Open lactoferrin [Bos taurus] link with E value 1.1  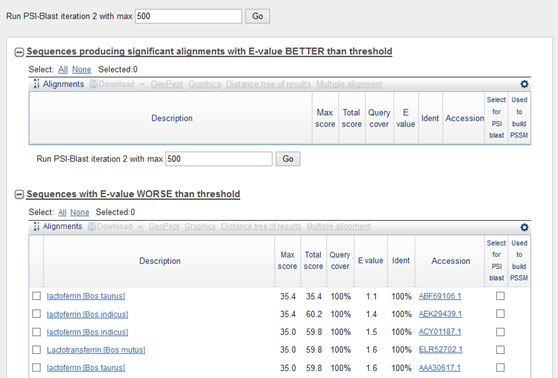(x=86, y=296)
